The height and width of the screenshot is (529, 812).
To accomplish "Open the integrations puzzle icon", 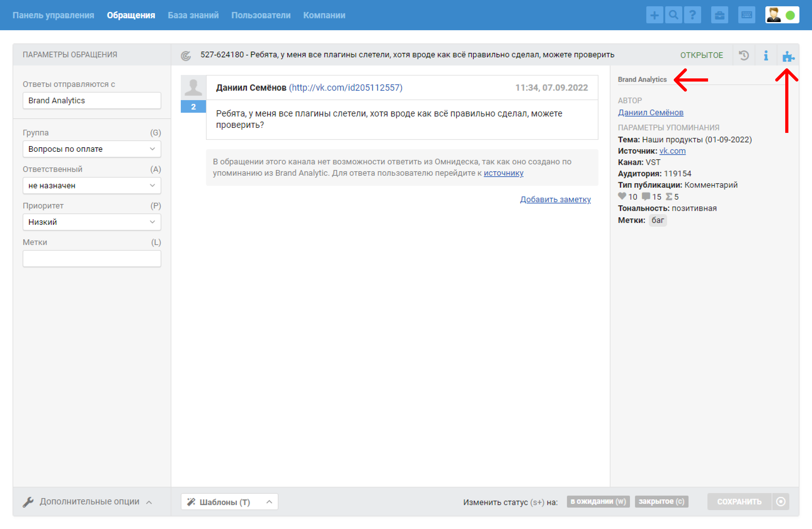I will (788, 56).
